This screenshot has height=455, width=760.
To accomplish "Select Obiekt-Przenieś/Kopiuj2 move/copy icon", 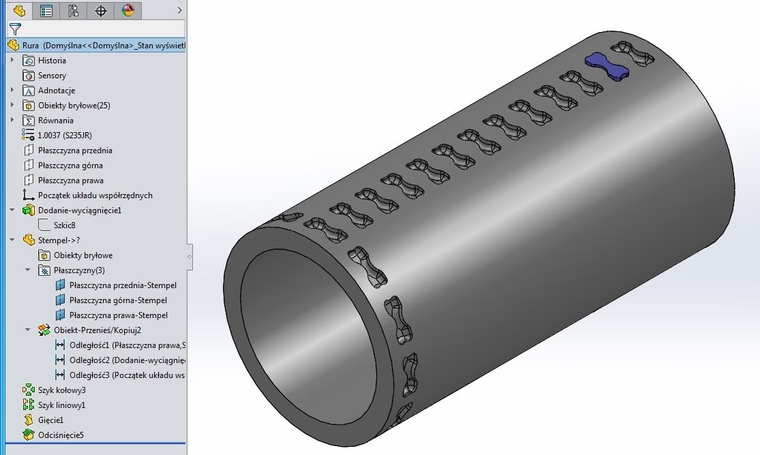I will [44, 330].
